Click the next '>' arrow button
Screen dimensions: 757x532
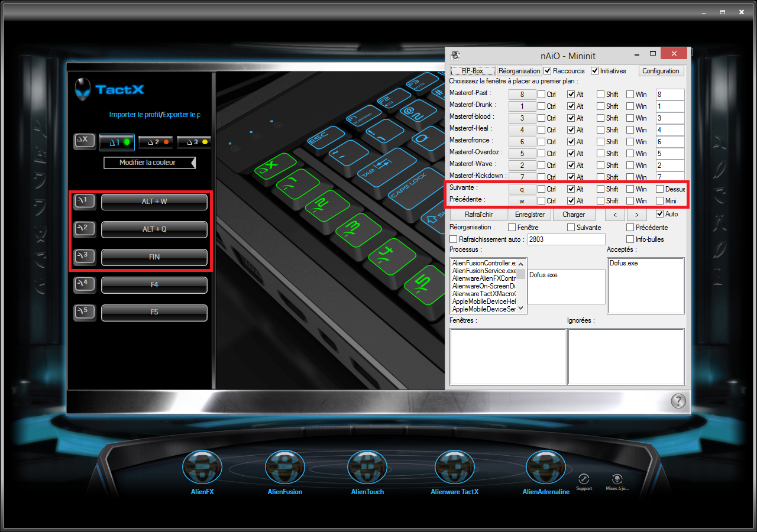click(636, 215)
